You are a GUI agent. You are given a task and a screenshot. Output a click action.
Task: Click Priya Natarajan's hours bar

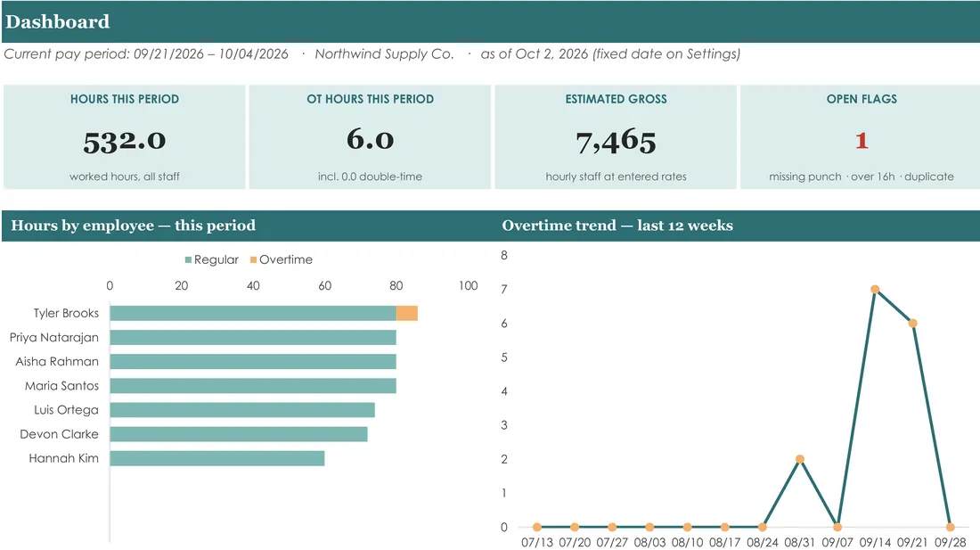click(253, 338)
